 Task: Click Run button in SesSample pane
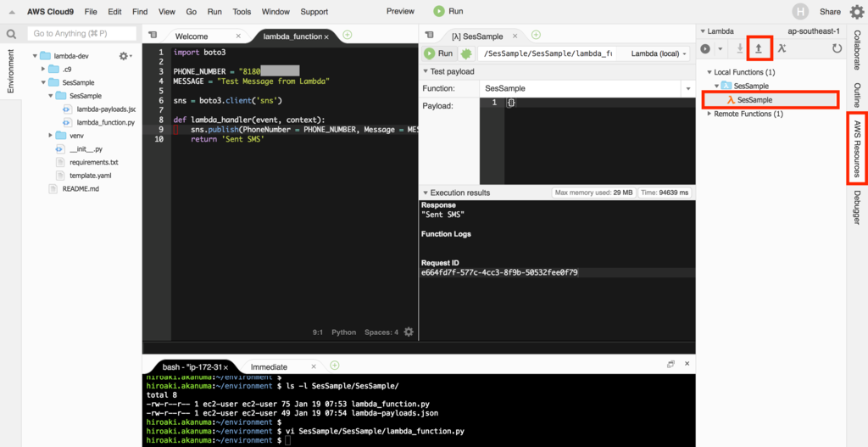click(x=438, y=53)
